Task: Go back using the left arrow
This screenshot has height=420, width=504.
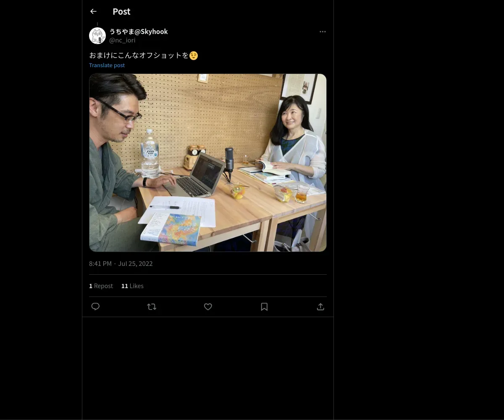Action: pyautogui.click(x=93, y=12)
